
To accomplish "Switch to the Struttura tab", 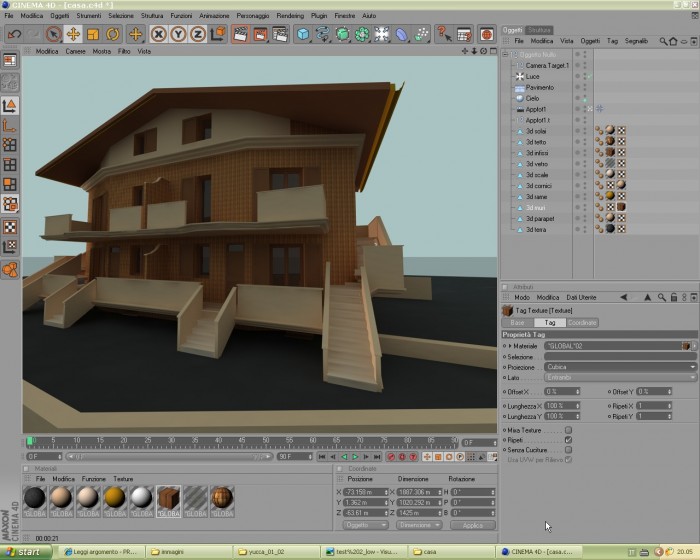I will (x=539, y=30).
